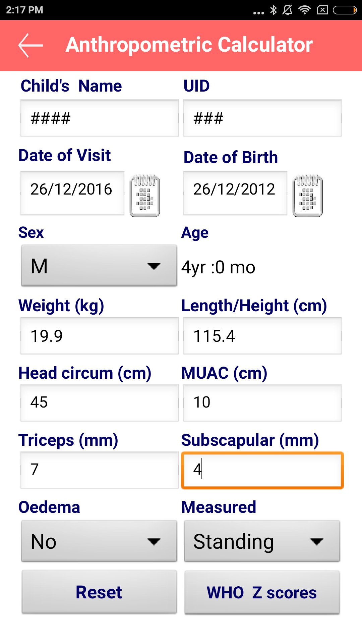Click the Head circum (cm) field

tap(99, 402)
